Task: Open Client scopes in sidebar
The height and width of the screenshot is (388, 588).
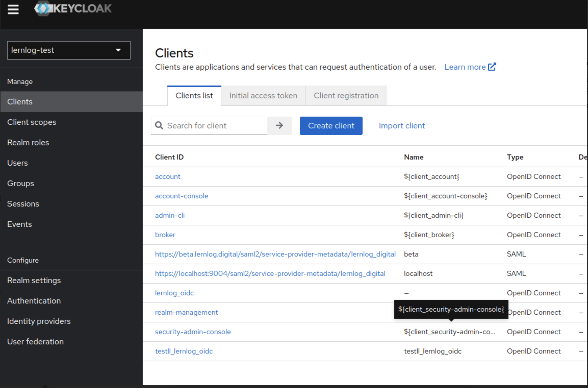Action: tap(32, 122)
